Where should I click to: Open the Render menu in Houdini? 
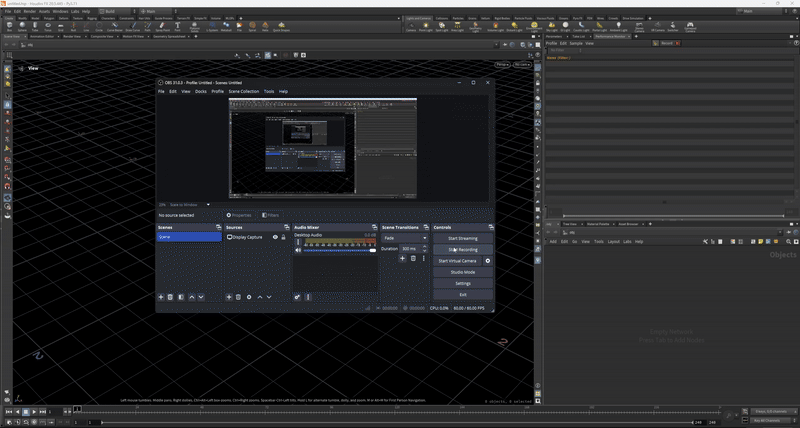30,11
